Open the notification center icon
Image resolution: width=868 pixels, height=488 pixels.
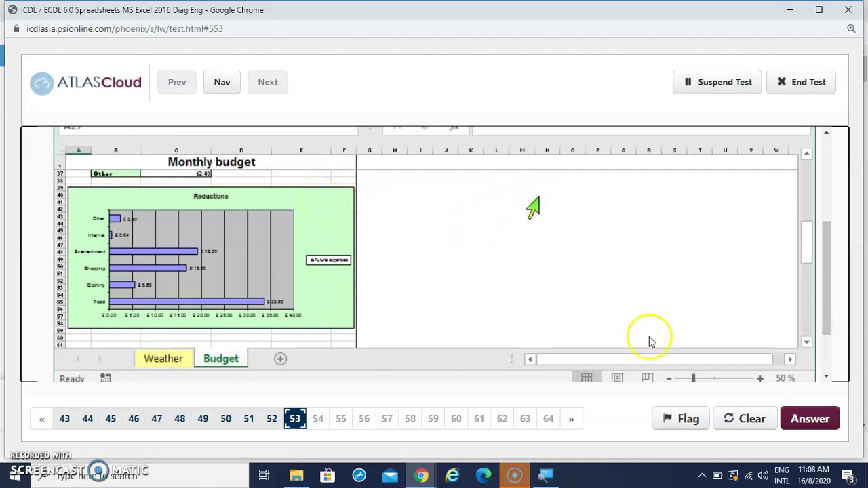point(848,475)
